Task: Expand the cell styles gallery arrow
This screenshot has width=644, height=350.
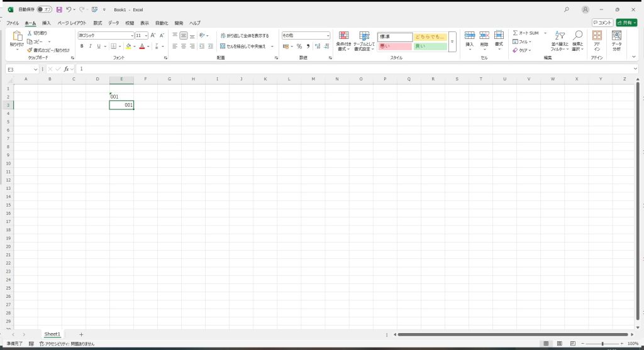Action: coord(452,41)
